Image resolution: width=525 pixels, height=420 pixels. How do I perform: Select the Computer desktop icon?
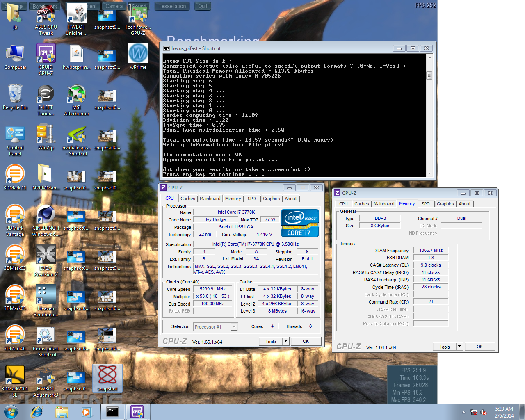coord(15,57)
